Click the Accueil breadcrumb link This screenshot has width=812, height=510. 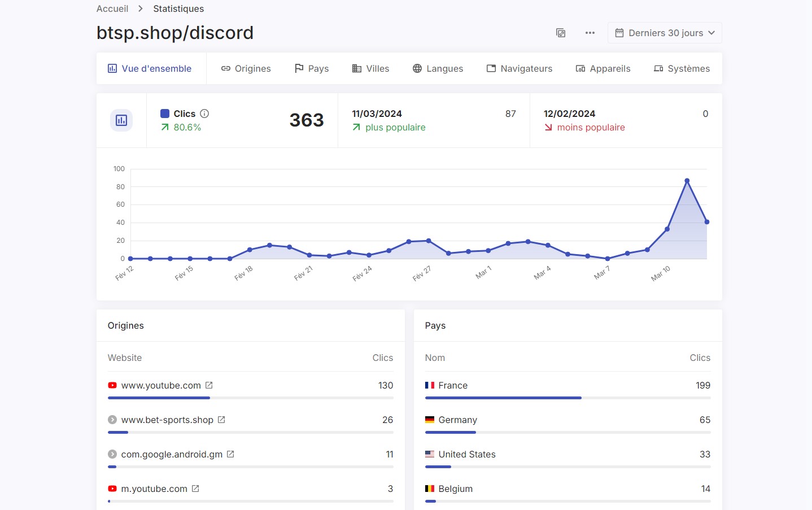click(112, 8)
